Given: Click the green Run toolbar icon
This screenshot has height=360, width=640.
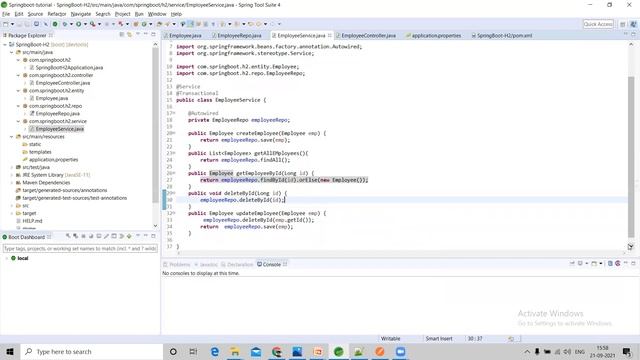Looking at the screenshot, I should [x=79, y=24].
